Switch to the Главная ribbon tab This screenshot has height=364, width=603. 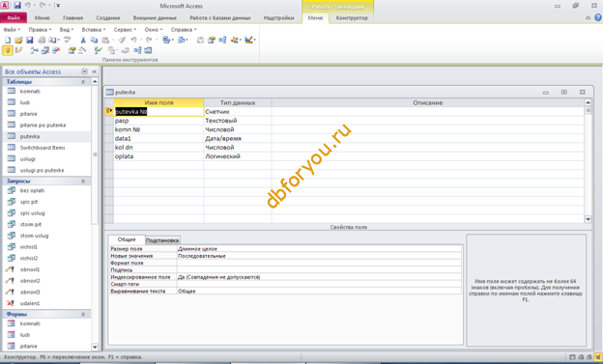pyautogui.click(x=73, y=17)
